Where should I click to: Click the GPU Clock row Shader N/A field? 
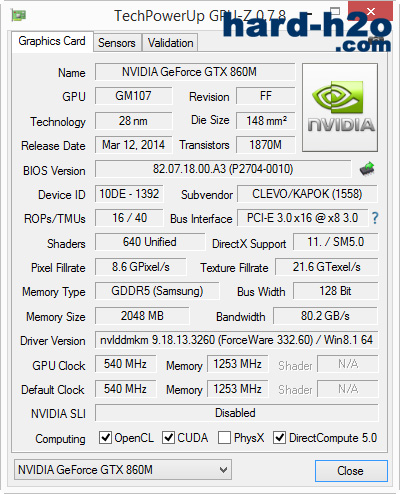coord(348,364)
